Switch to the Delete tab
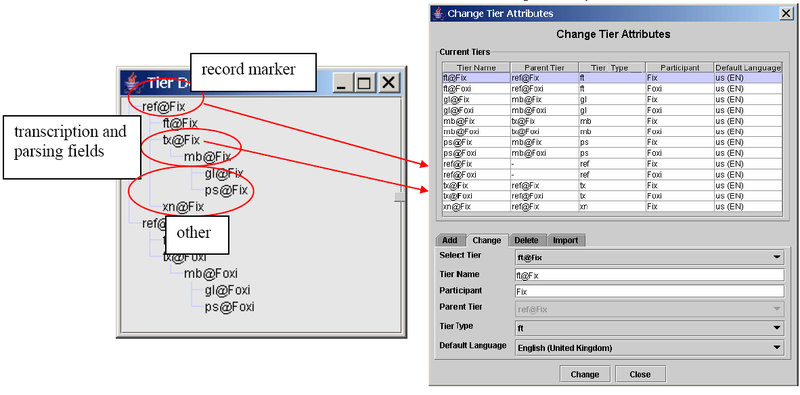The height and width of the screenshot is (395, 800). click(x=526, y=240)
